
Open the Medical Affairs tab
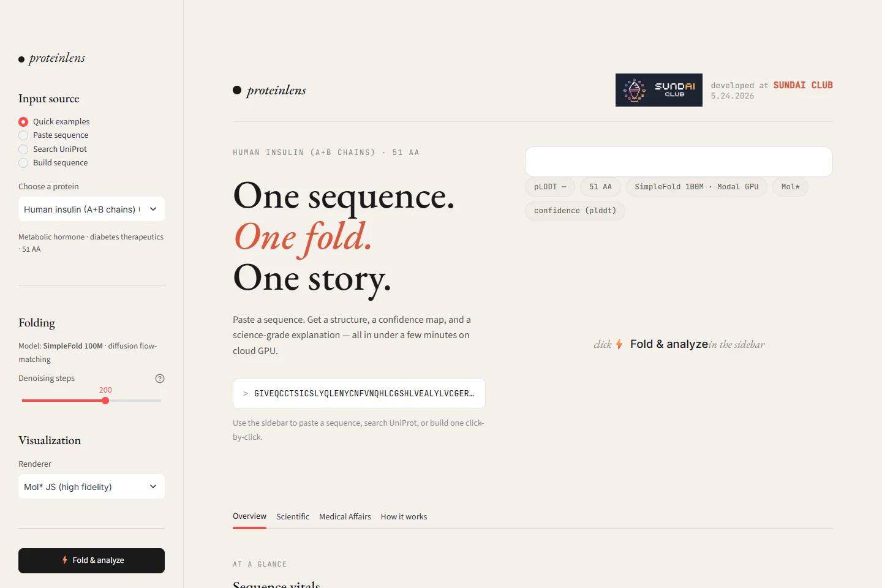(345, 517)
